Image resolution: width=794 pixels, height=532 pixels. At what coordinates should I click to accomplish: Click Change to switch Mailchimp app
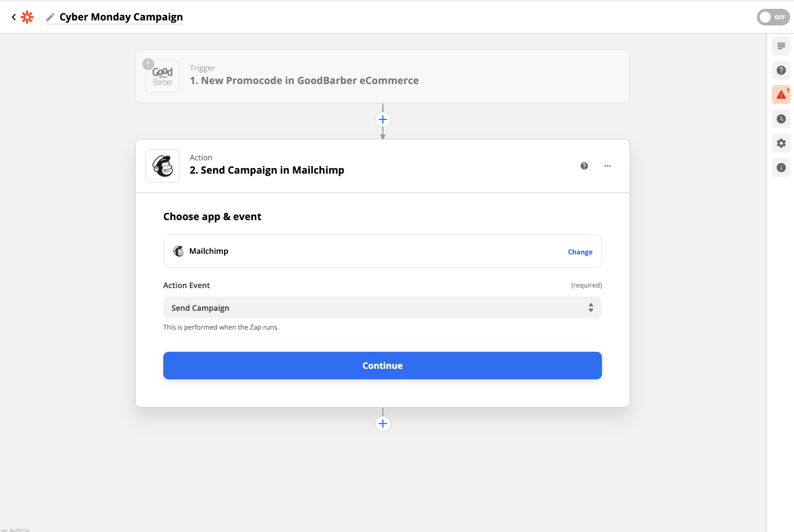(x=579, y=252)
